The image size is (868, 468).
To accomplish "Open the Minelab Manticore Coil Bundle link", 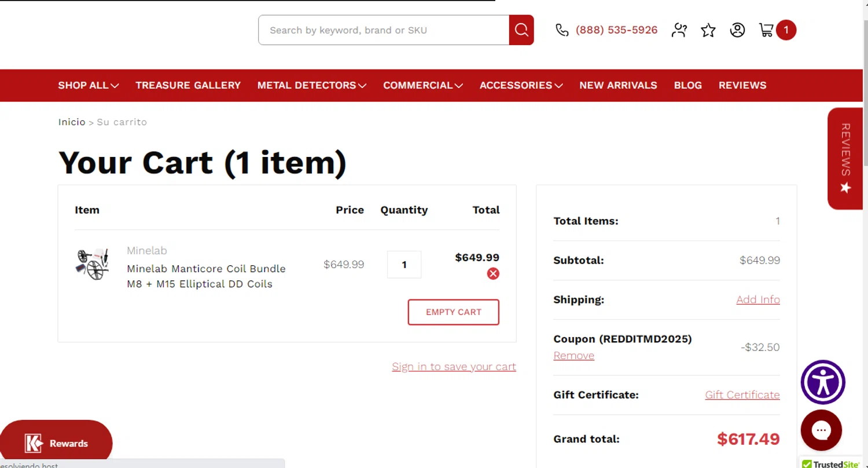I will click(x=206, y=276).
